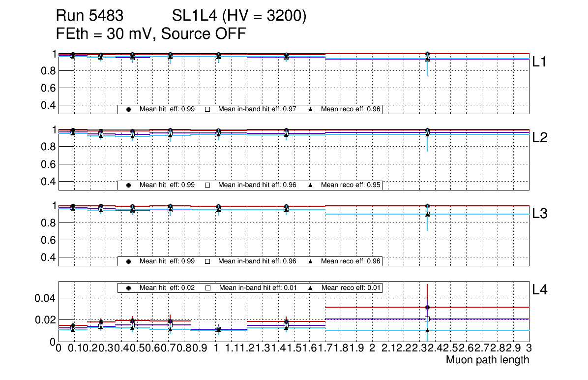Viewport: 588px width, 380px height.
Task: Click the 'Mean hit eff: 0.99' text in L1 legend
Action: pyautogui.click(x=167, y=109)
